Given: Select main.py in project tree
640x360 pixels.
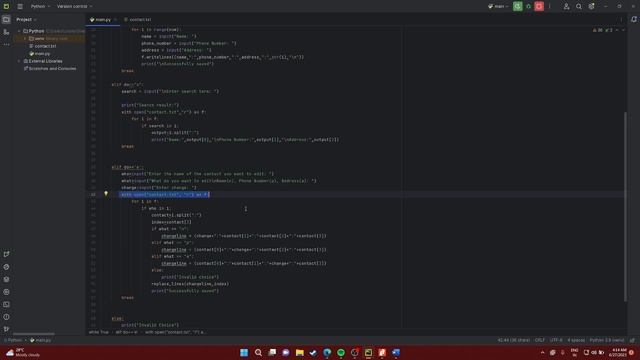Looking at the screenshot, I should click(x=40, y=54).
